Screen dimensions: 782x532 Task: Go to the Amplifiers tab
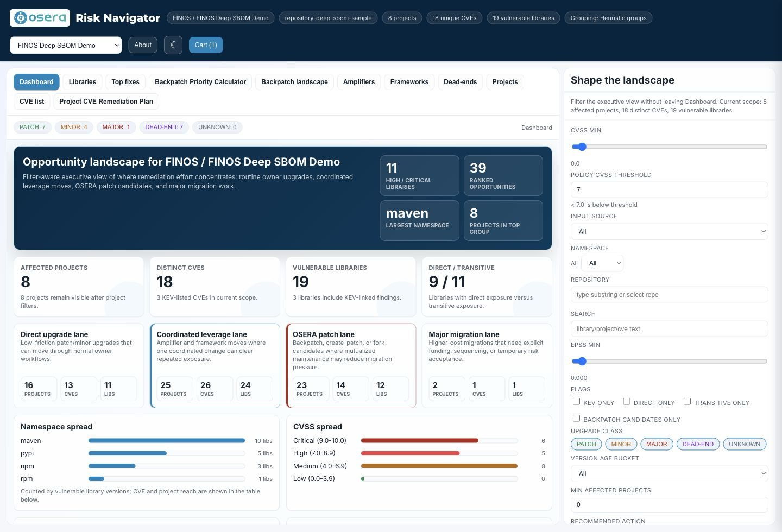(x=359, y=82)
